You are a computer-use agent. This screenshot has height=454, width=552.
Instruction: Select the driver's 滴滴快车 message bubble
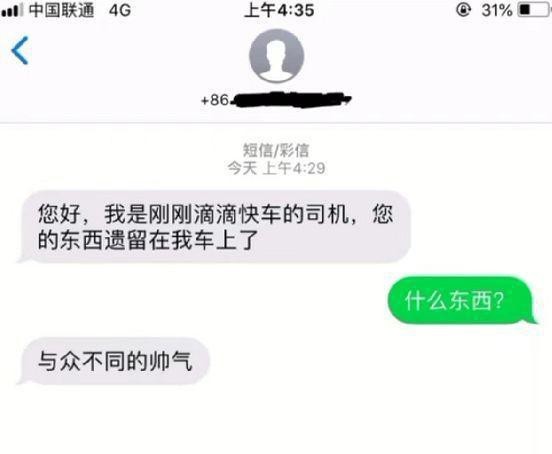click(x=215, y=227)
